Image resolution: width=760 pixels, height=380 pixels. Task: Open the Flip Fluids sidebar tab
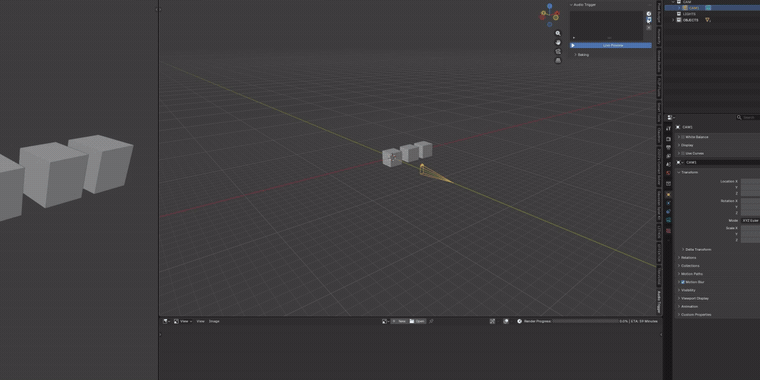pyautogui.click(x=659, y=87)
